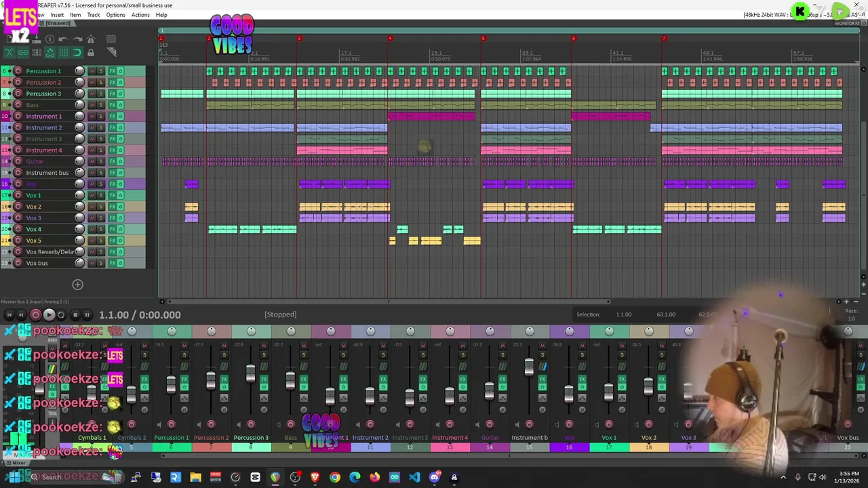Click the selection start field 1.1.00

624,314
